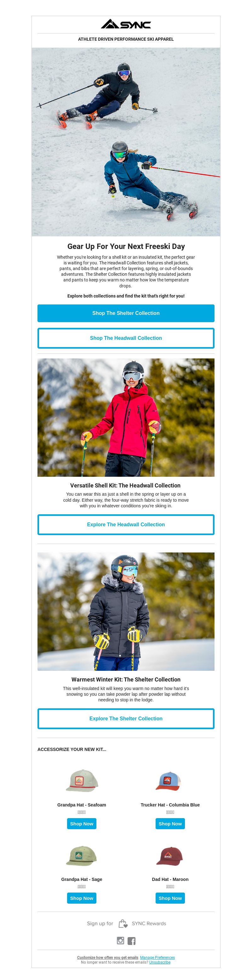Click the SYNC Rewards bag icon
Screen dimensions: 252x980
(123, 923)
